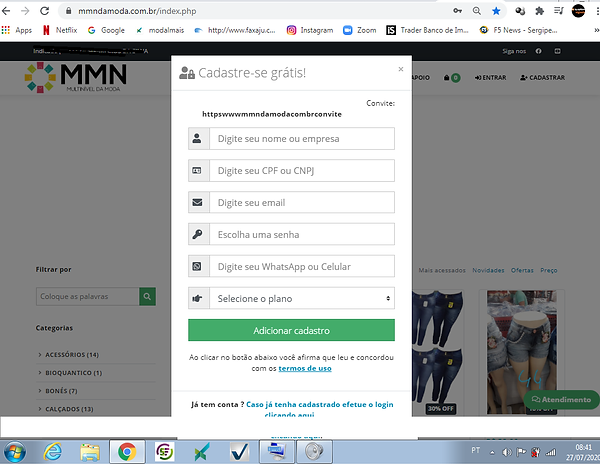600x465 pixels.
Task: Expand BIOQUANTICO (1) category
Action: pyautogui.click(x=73, y=373)
